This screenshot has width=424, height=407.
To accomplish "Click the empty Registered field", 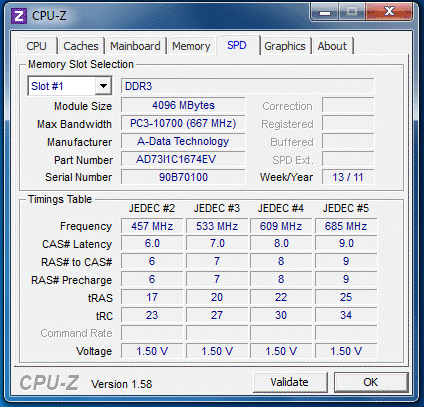I will tap(348, 123).
